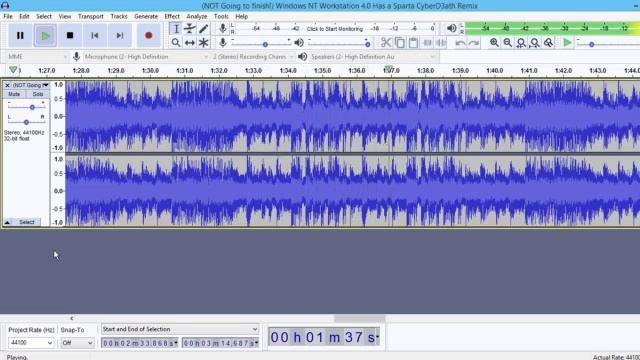Select the Zoom magnifier tool

point(176,42)
